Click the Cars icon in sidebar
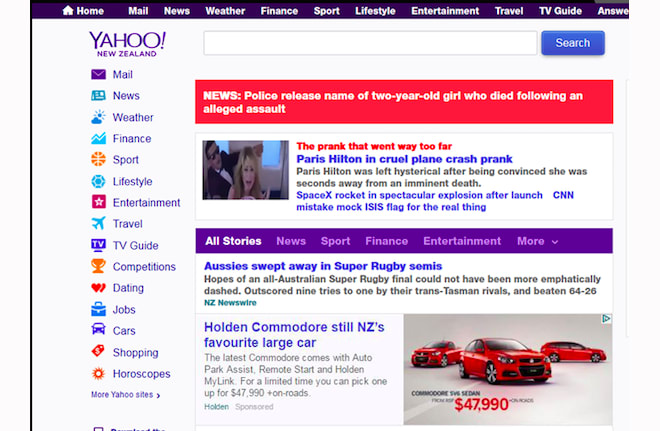 click(98, 329)
